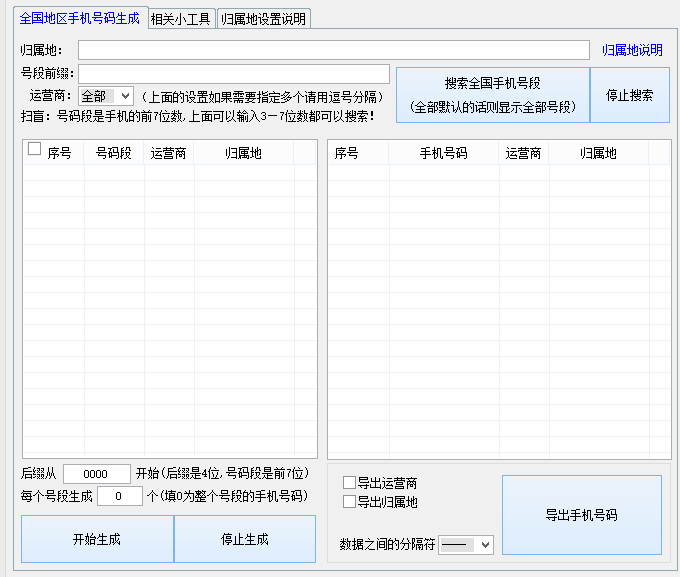
Task: Click the 停止搜索 button
Action: [629, 96]
